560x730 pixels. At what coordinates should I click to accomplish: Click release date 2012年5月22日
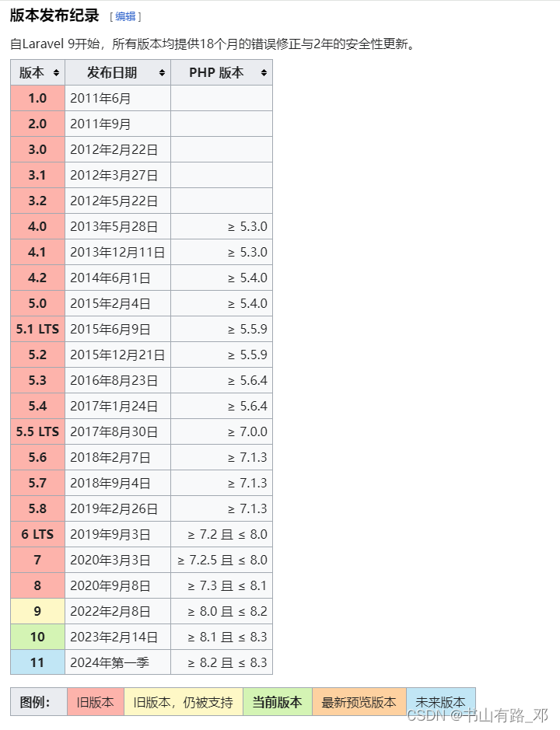coord(114,201)
